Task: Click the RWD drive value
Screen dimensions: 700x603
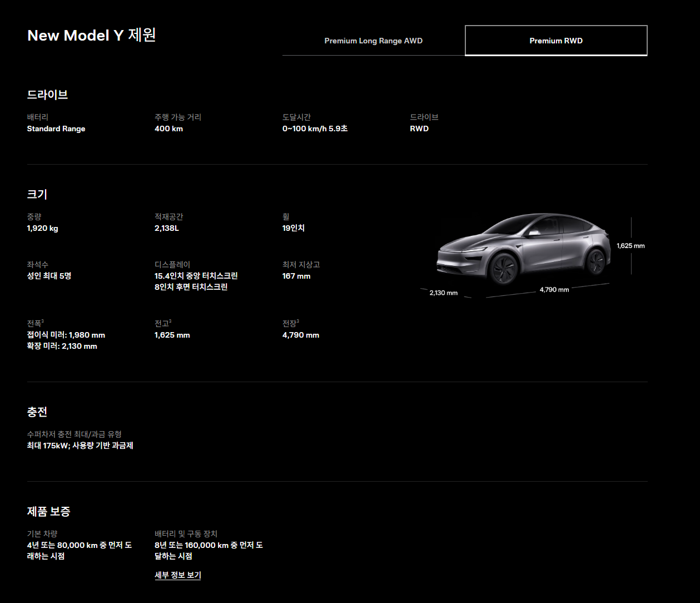Action: [419, 128]
